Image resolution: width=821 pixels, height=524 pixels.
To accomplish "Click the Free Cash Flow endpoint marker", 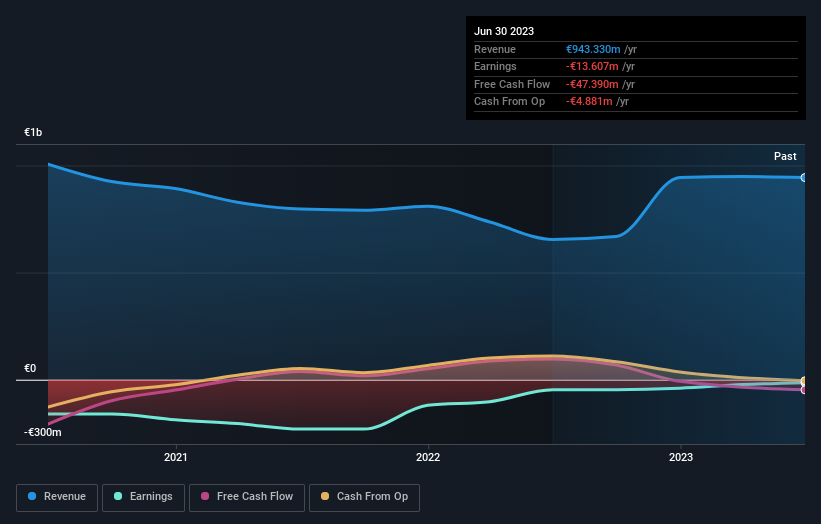I will [804, 390].
